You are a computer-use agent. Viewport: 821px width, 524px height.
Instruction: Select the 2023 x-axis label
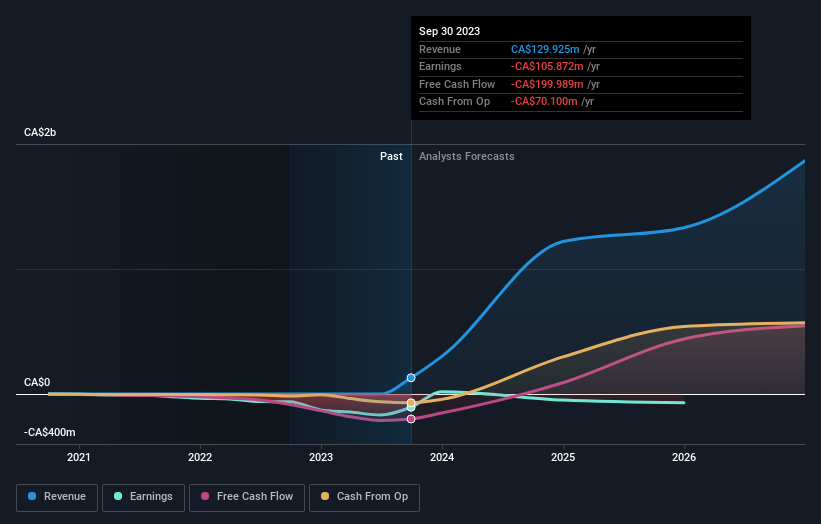tap(321, 458)
